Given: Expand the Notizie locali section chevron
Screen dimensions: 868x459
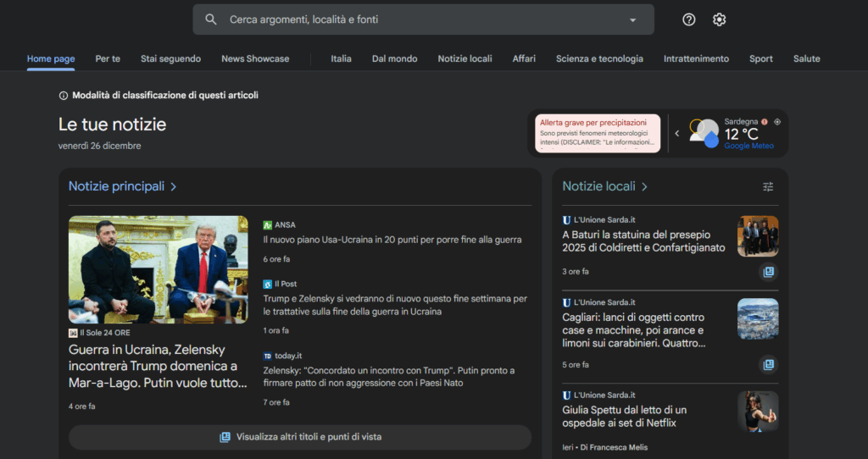Looking at the screenshot, I should coord(644,186).
